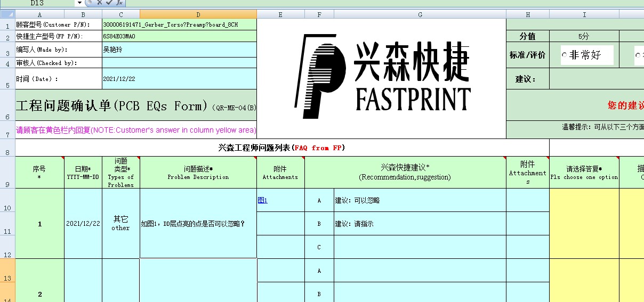The image size is (644, 302).
Task: Click the Name Box showing D13
Action: (x=37, y=3)
